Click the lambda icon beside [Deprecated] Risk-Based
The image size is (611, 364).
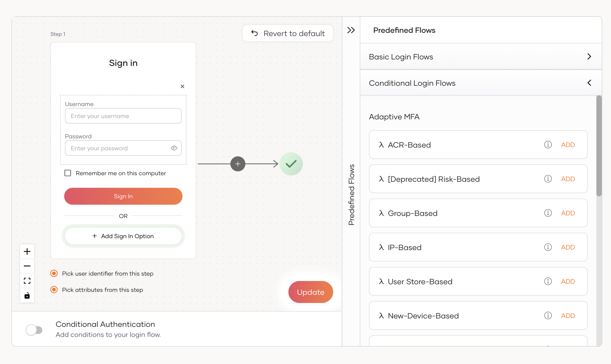[381, 179]
